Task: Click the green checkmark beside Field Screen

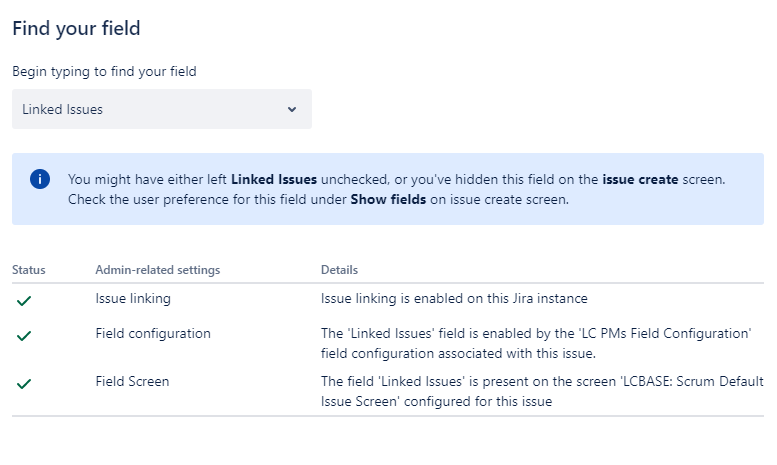Action: 24,383
